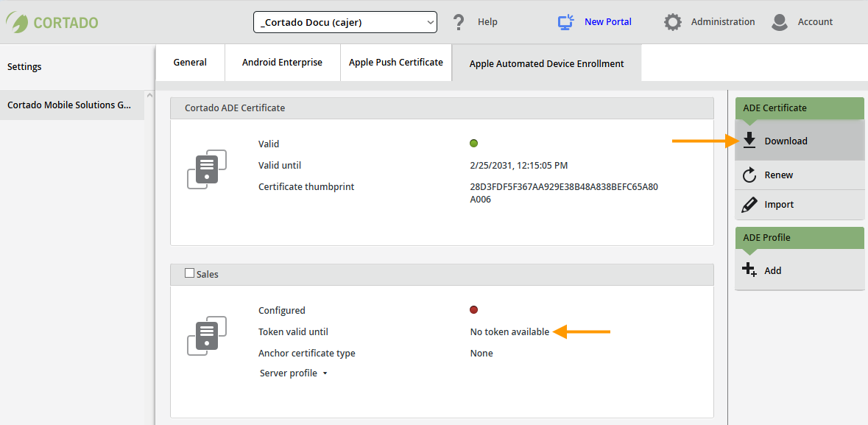Open Help using the question mark icon

click(458, 21)
